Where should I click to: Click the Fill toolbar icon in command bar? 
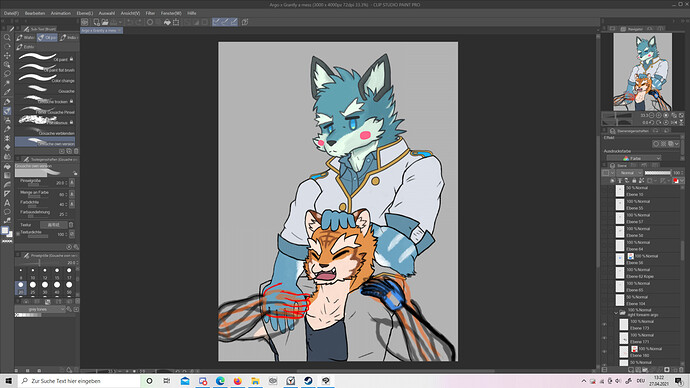point(167,22)
